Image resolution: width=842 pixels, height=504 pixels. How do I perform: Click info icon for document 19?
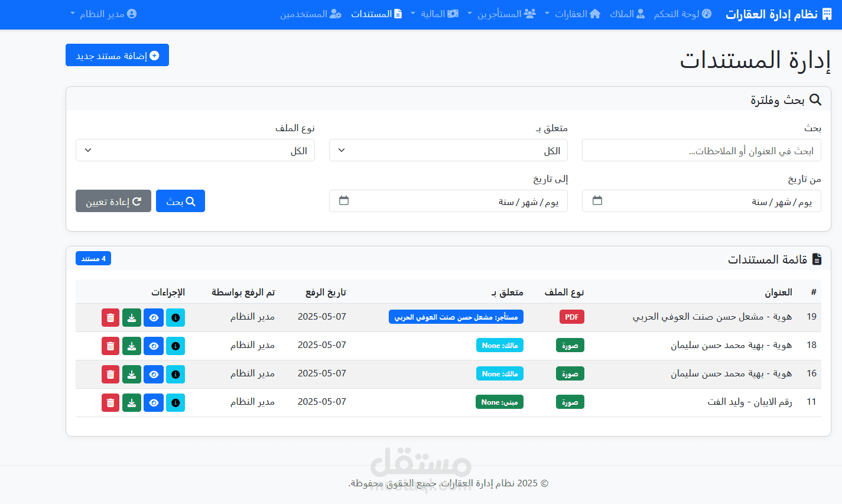(x=175, y=318)
